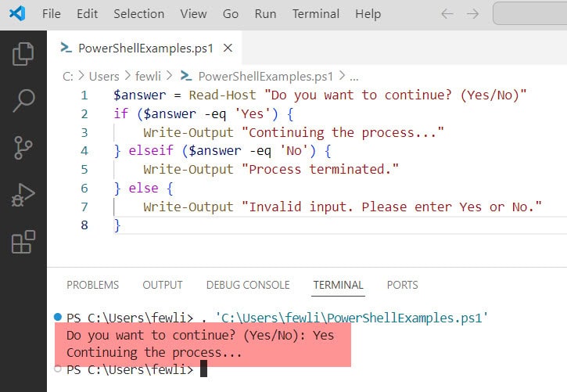This screenshot has height=392, width=567.
Task: Open the Explorer view in activity bar
Action: [x=23, y=54]
